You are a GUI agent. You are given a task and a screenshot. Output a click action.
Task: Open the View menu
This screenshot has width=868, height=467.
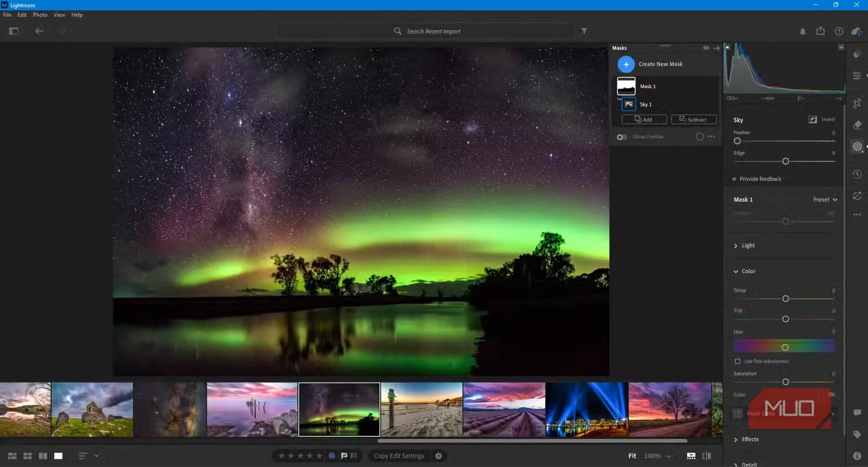click(60, 15)
